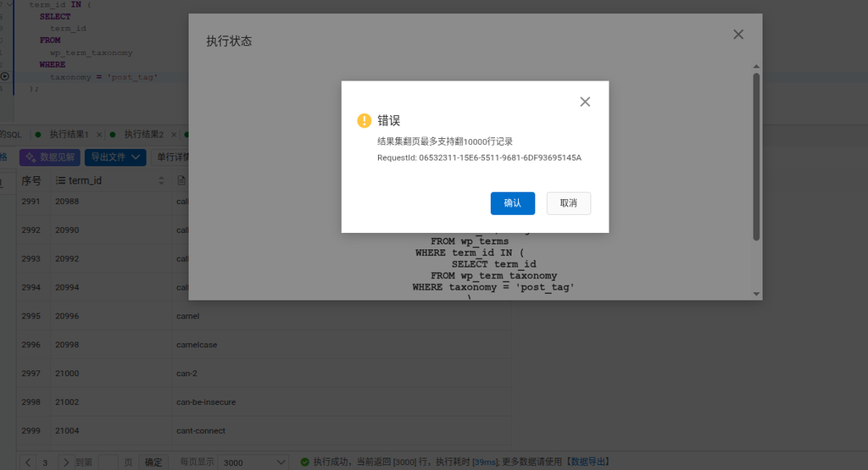868x470 pixels.
Task: Click the run-statement icon in the editor gutter
Action: click(x=4, y=77)
